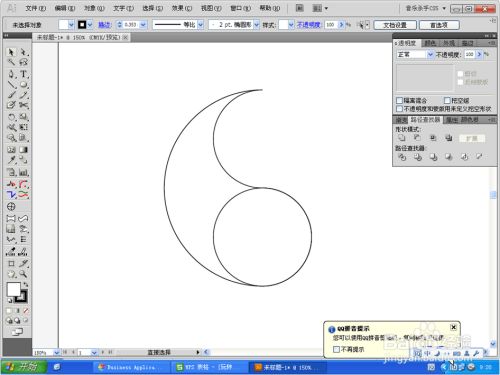Open the 编辑 menu
Image resolution: width=500 pixels, height=375 pixels.
pos(65,8)
